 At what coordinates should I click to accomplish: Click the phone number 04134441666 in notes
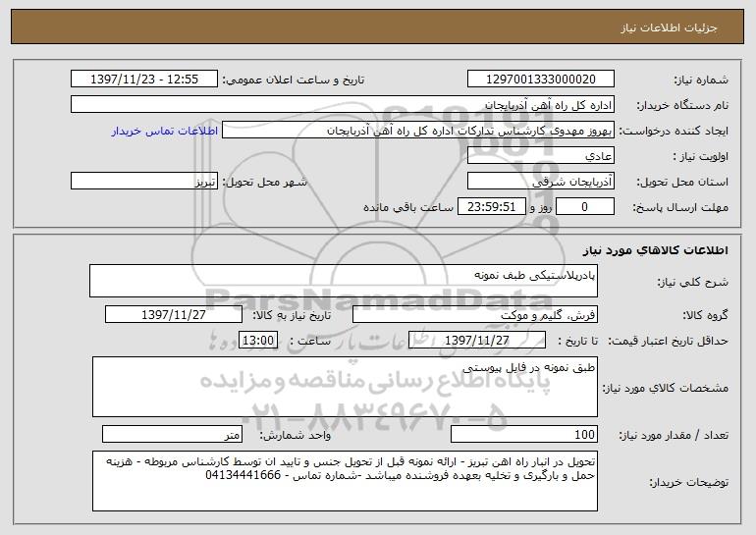243,475
